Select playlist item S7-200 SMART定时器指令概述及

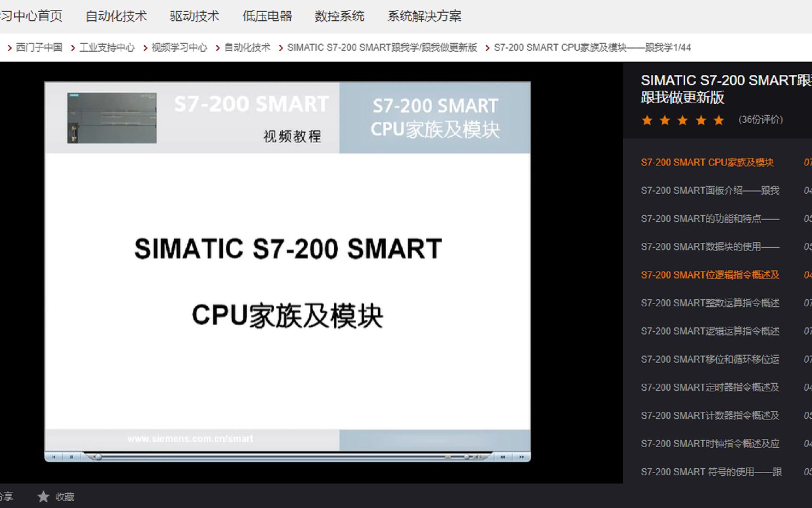(710, 388)
